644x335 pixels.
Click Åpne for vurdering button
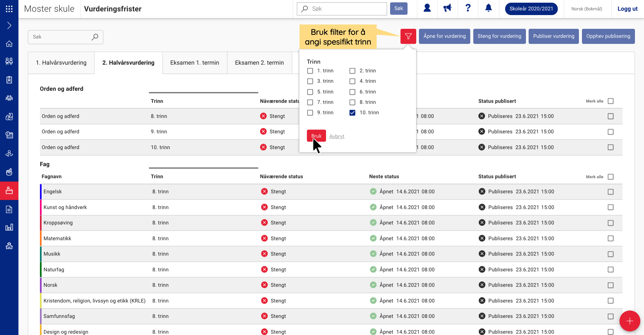[x=444, y=36]
